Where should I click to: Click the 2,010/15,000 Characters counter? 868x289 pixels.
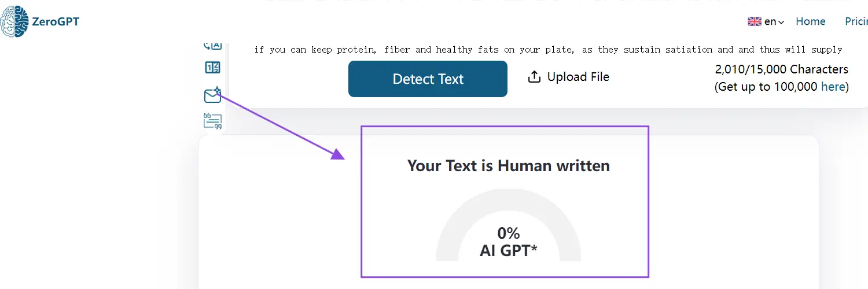click(781, 69)
